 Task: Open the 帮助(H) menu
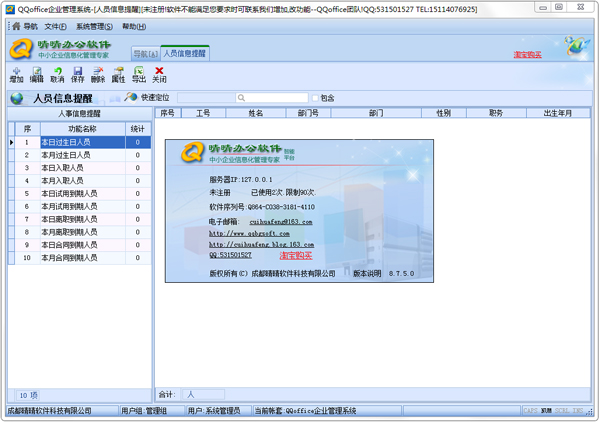(x=134, y=26)
